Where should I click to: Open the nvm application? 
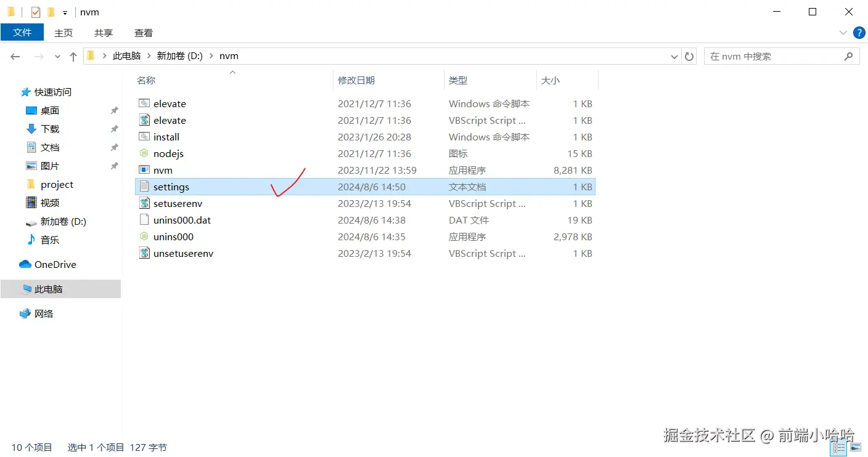[162, 169]
